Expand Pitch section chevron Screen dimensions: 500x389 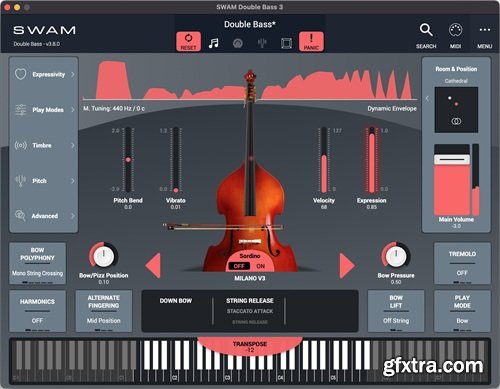(x=73, y=181)
